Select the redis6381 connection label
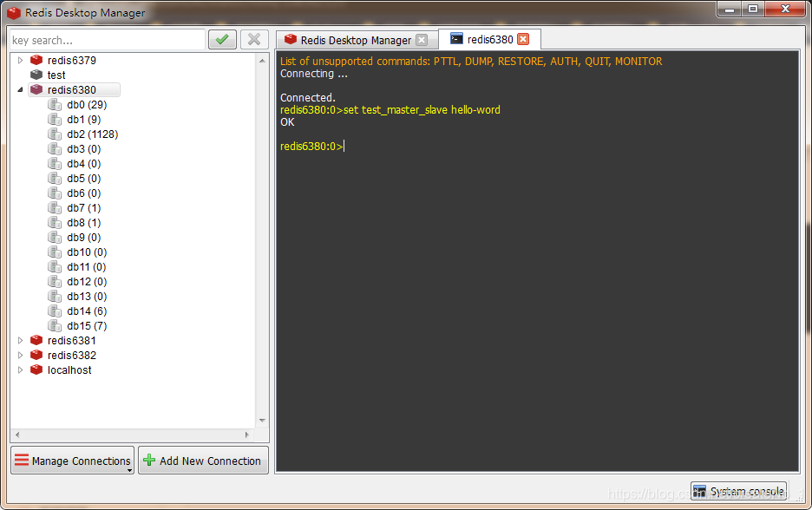The height and width of the screenshot is (510, 812). coord(71,340)
